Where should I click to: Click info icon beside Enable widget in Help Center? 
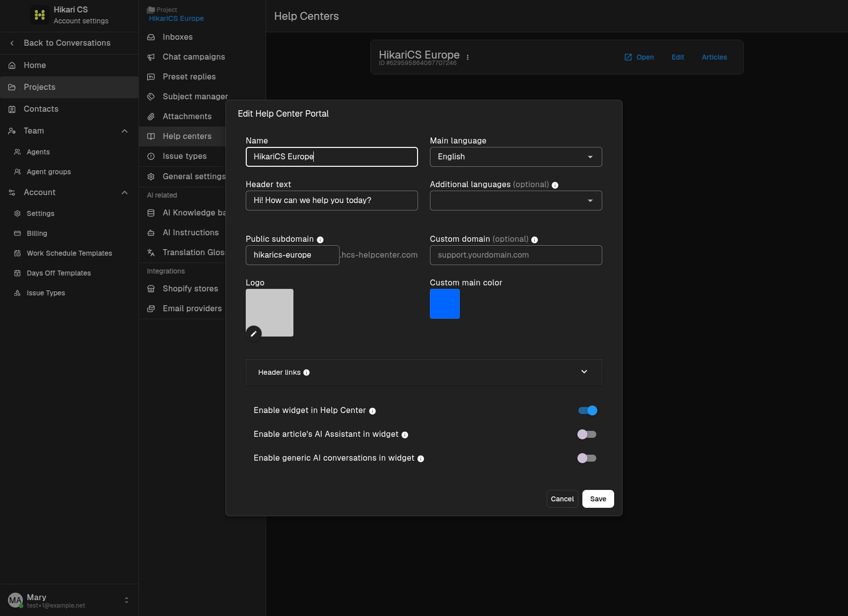coord(372,411)
